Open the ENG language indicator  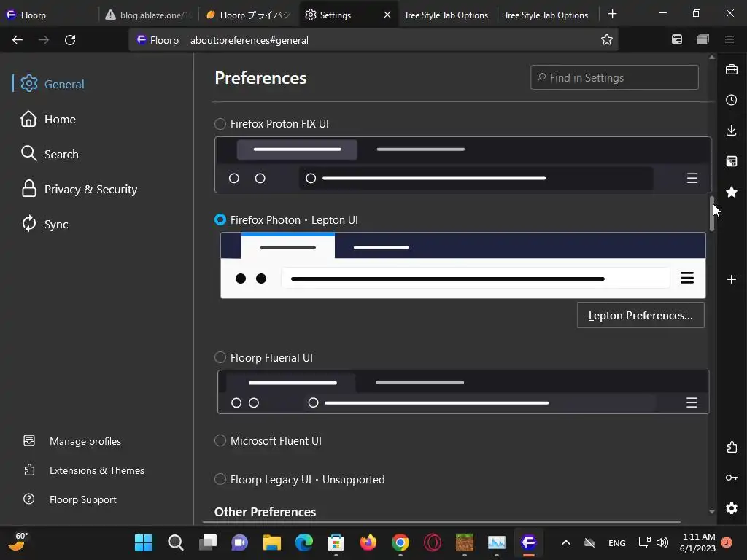(617, 542)
